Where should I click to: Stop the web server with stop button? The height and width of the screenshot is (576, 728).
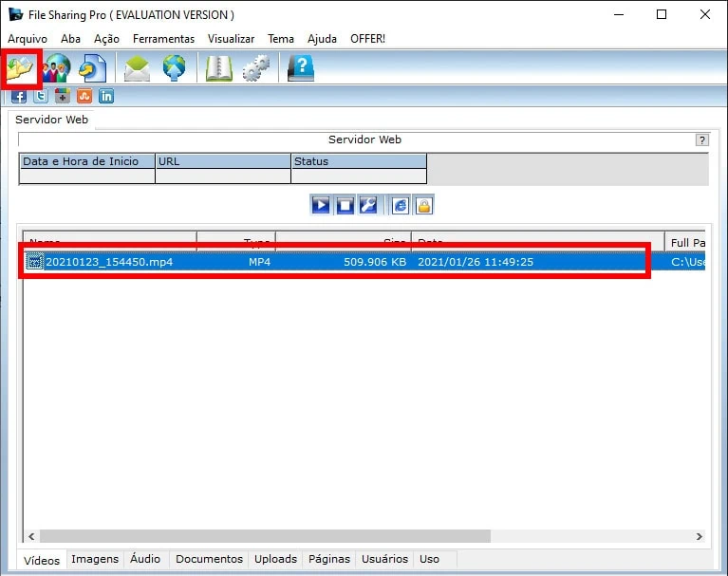345,205
